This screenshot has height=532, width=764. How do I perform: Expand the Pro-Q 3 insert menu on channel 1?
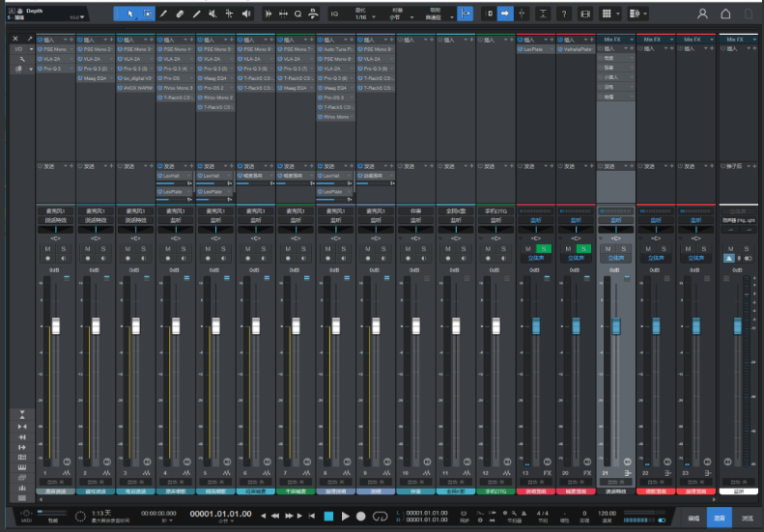(71, 69)
